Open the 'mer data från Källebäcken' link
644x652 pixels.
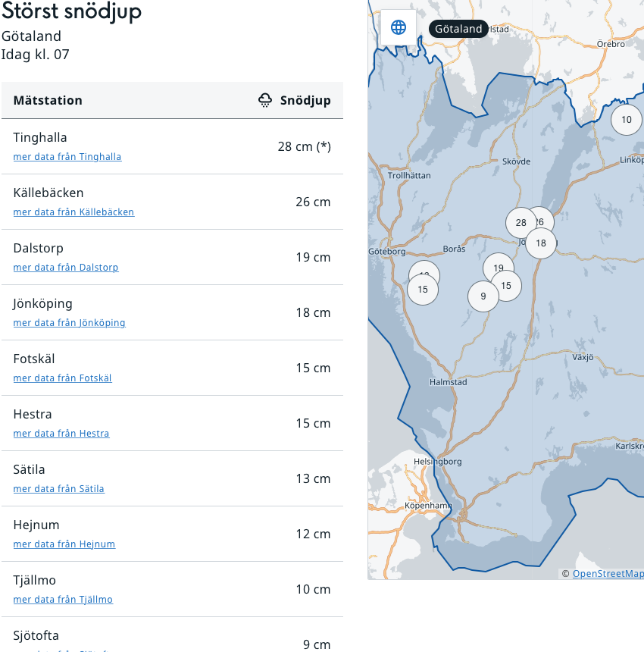click(73, 212)
